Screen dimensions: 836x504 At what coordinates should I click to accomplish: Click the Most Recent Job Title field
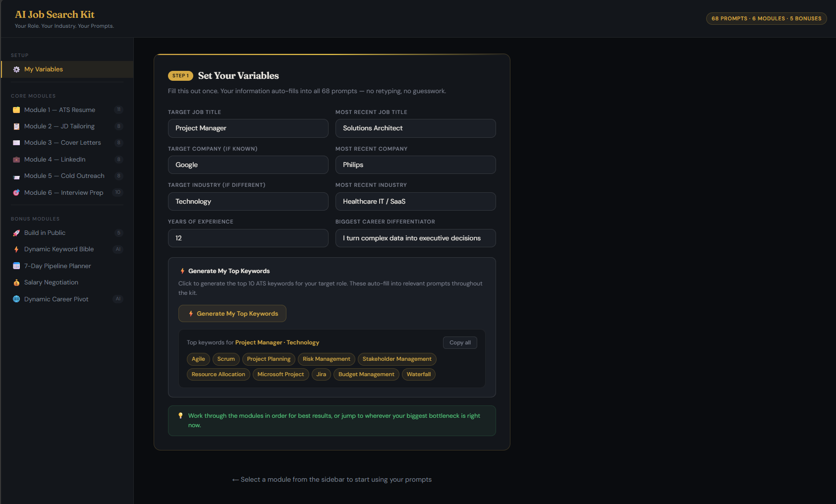416,128
